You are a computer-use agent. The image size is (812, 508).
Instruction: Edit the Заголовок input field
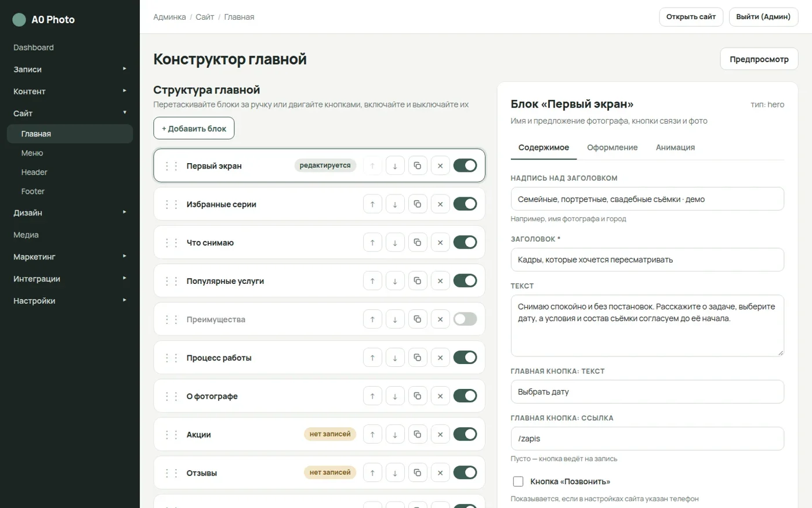pyautogui.click(x=647, y=260)
